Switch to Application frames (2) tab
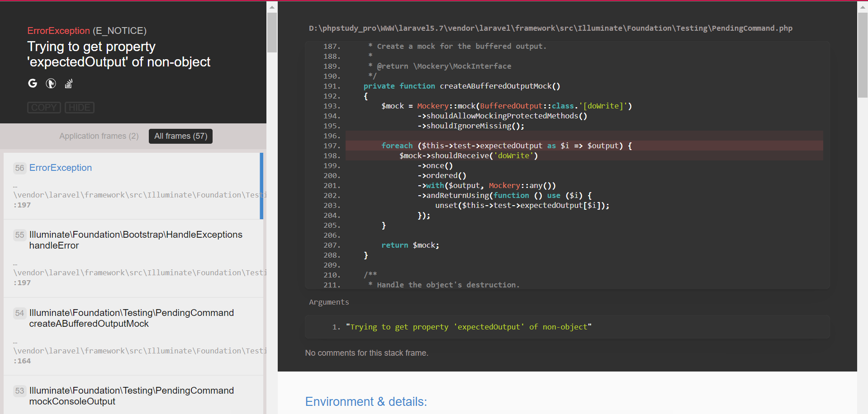This screenshot has height=414, width=868. tap(99, 136)
